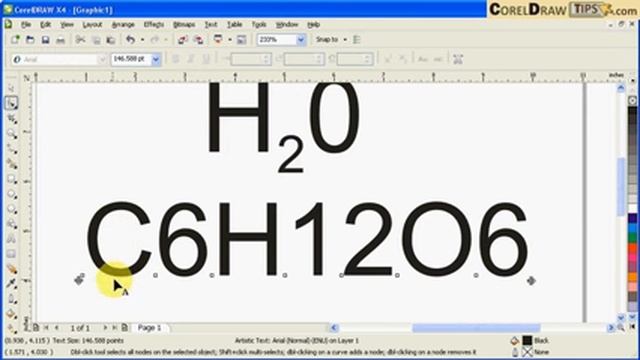Open the Fill tool flyout

[11, 314]
